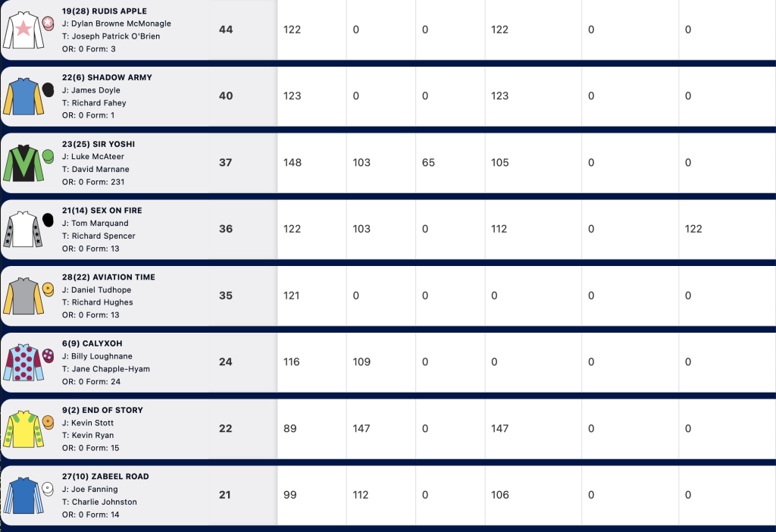Select jockey Luke McAteer
This screenshot has height=532, width=776.
click(93, 156)
